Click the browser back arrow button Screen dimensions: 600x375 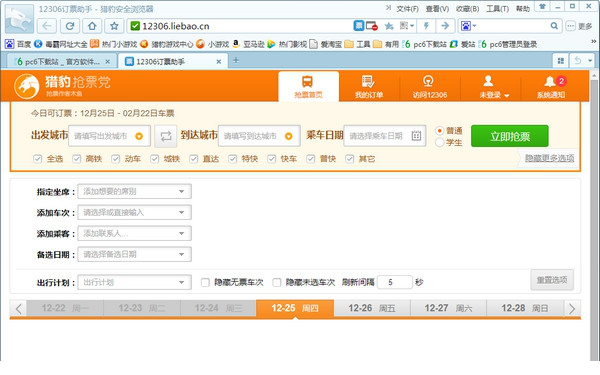click(47, 26)
